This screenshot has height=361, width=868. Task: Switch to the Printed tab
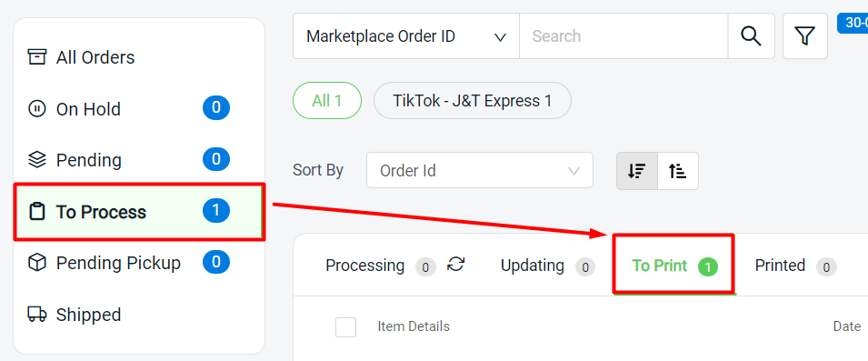[x=795, y=266]
